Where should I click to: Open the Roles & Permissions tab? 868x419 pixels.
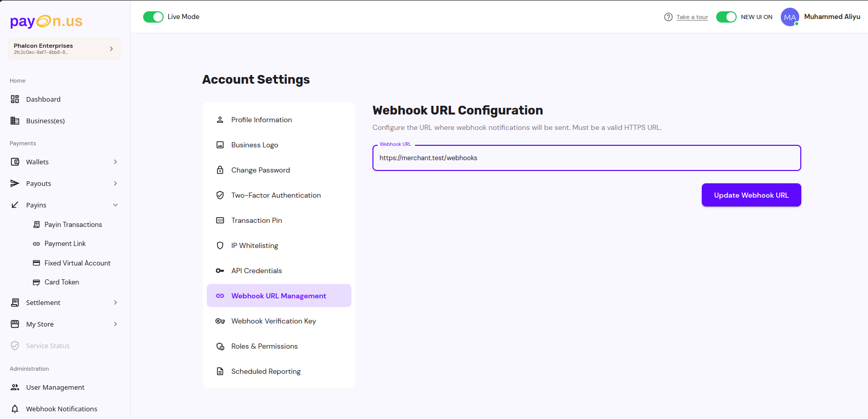point(279,346)
